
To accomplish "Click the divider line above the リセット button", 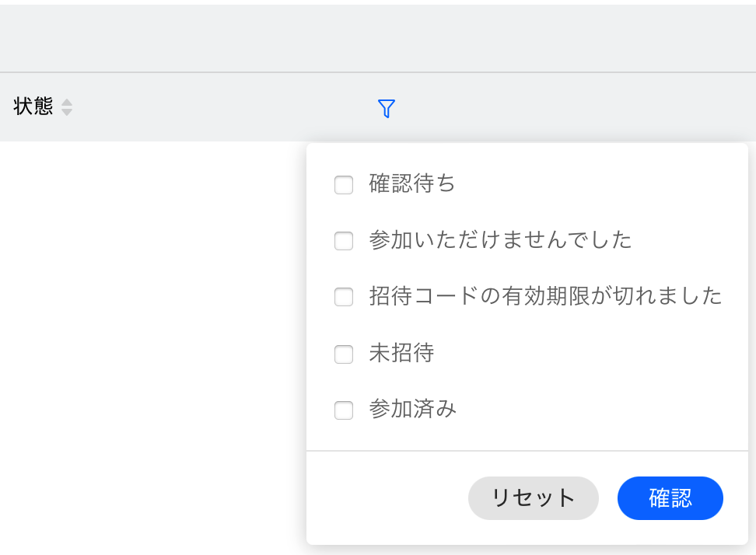I will click(527, 451).
